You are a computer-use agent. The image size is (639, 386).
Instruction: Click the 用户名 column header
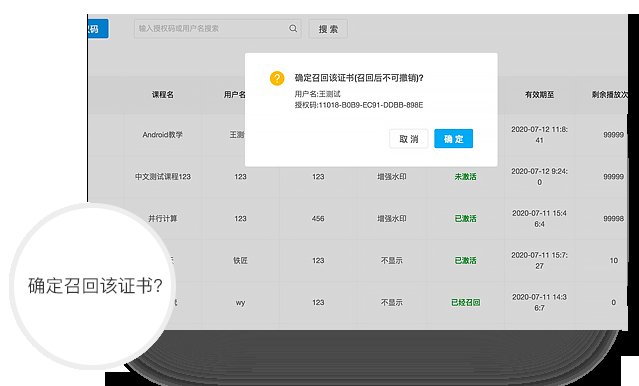click(x=235, y=95)
